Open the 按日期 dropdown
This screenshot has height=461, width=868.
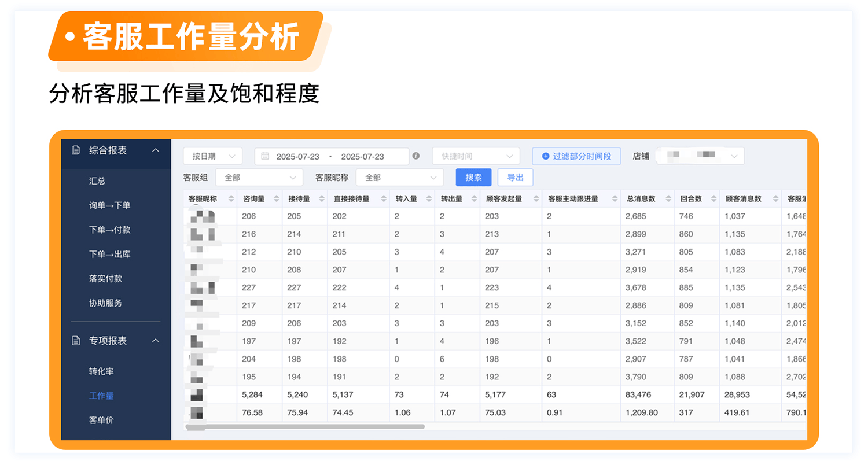point(212,156)
